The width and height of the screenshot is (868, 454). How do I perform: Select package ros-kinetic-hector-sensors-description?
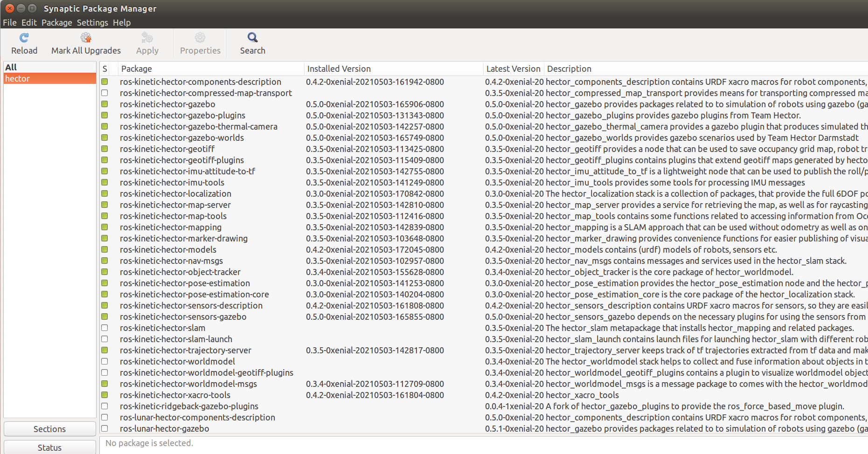point(191,305)
